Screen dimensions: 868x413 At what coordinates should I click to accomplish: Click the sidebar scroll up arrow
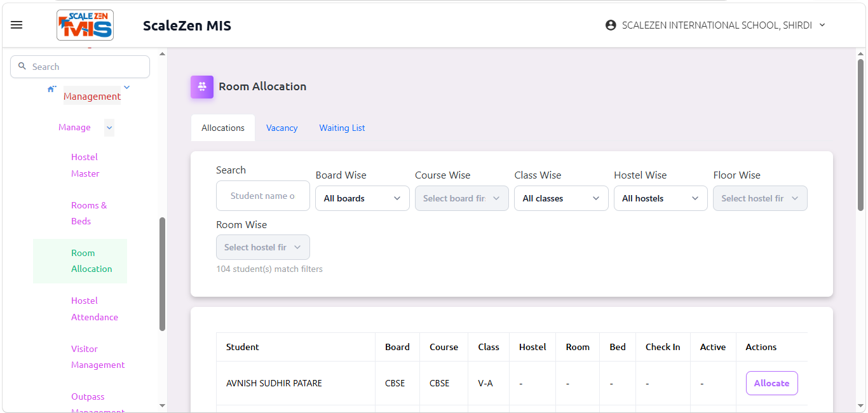pyautogui.click(x=162, y=54)
